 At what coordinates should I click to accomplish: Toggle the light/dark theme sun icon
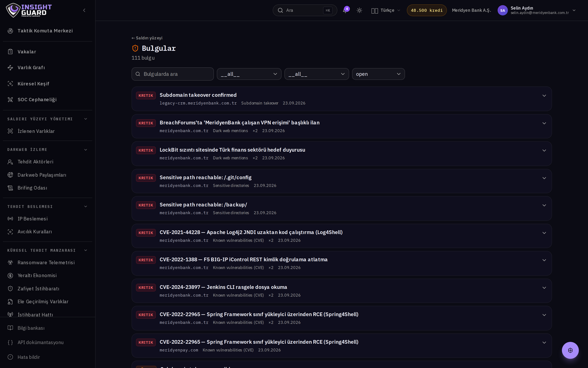[x=359, y=10]
